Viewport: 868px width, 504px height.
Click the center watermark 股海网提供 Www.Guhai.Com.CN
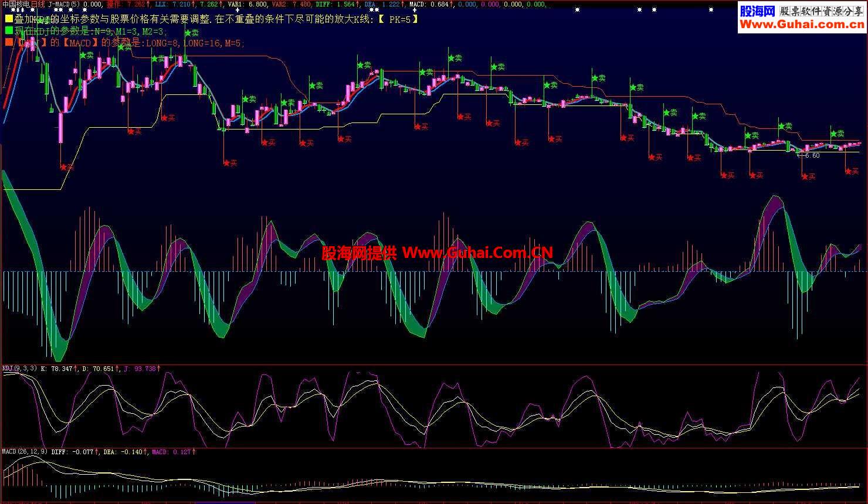pos(437,253)
